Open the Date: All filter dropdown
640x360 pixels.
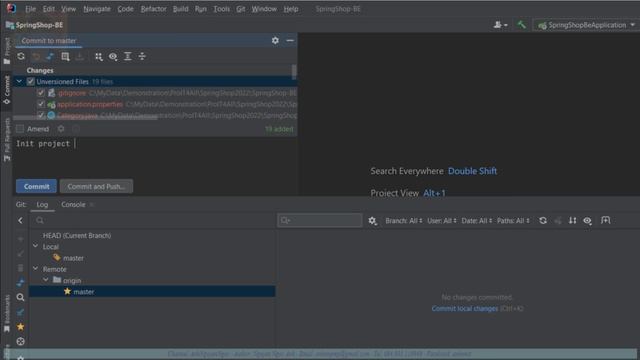[x=477, y=221]
